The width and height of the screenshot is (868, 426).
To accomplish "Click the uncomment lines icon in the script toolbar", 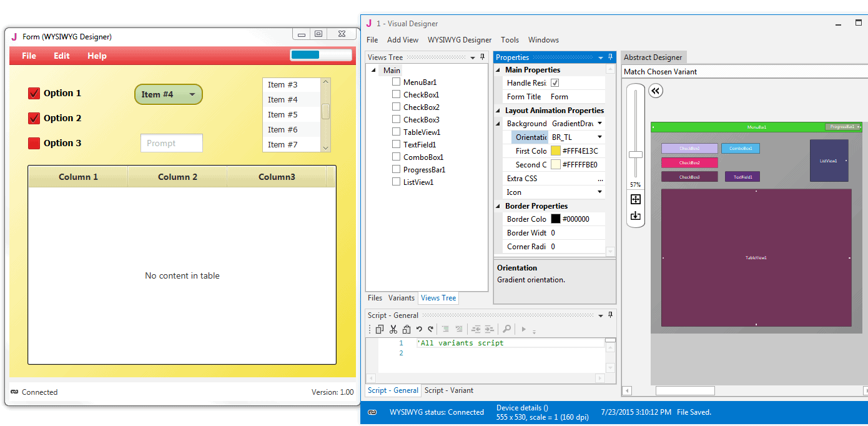I will [x=459, y=329].
